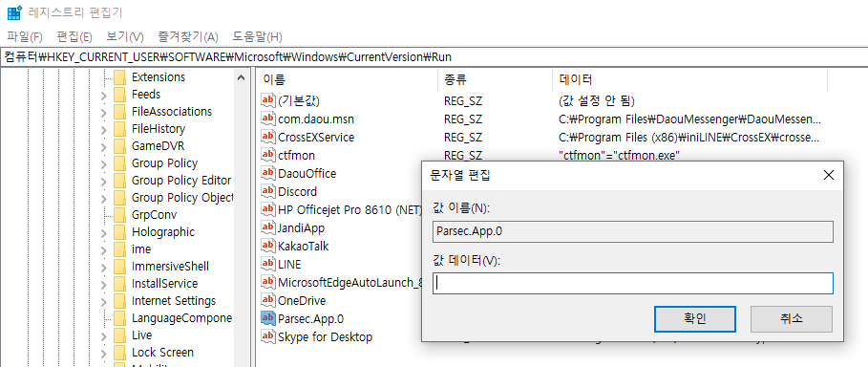Select the Group Policy Object tree item
Screen dimensions: 868x367
[x=182, y=198]
